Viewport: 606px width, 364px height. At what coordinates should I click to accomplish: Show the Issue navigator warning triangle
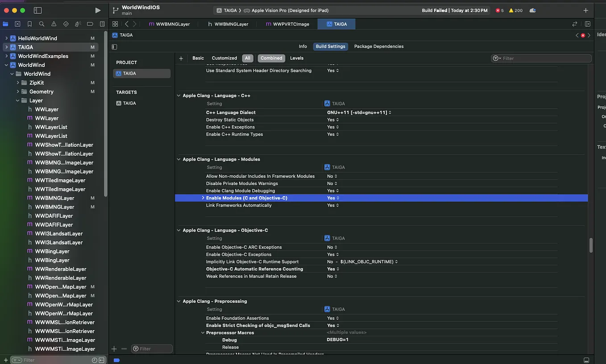click(x=54, y=24)
